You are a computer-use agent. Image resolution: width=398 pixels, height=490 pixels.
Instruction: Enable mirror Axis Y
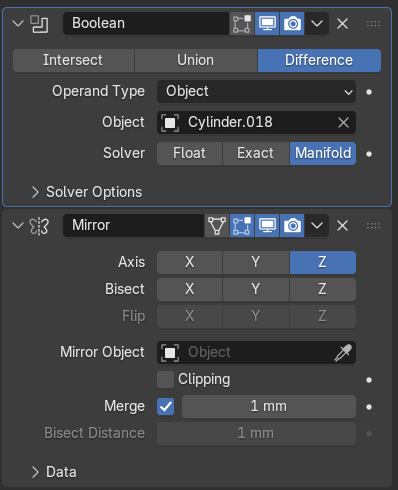[x=256, y=262]
